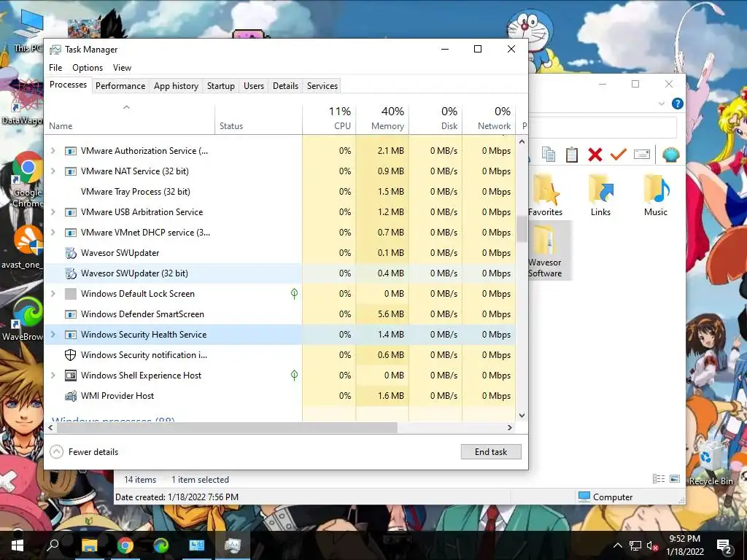The image size is (747, 560).
Task: Show hidden system tray icons
Action: pos(617,545)
